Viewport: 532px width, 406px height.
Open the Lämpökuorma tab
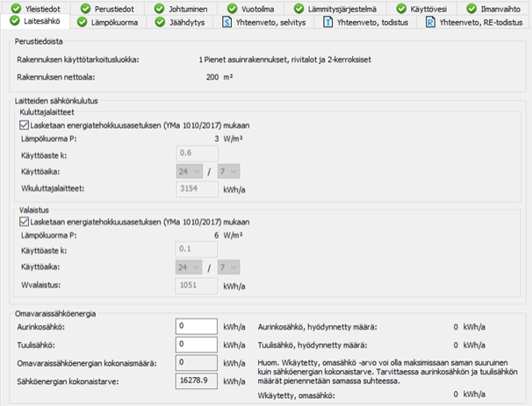click(108, 23)
